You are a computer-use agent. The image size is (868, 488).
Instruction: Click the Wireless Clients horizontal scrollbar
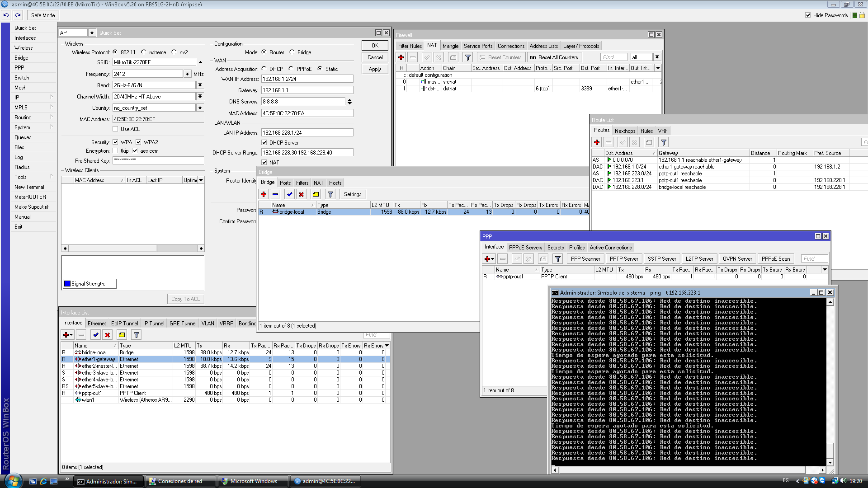click(133, 248)
